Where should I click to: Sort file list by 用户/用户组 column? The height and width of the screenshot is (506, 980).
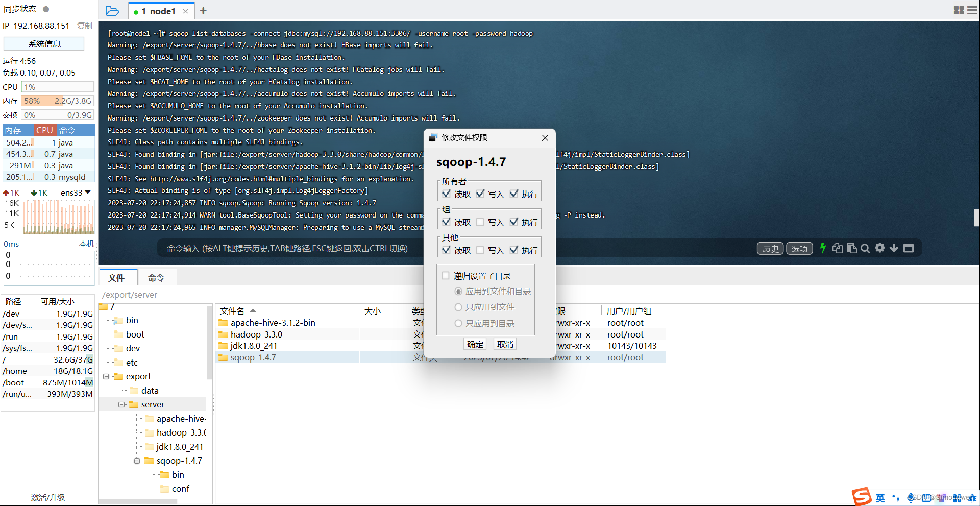click(629, 311)
